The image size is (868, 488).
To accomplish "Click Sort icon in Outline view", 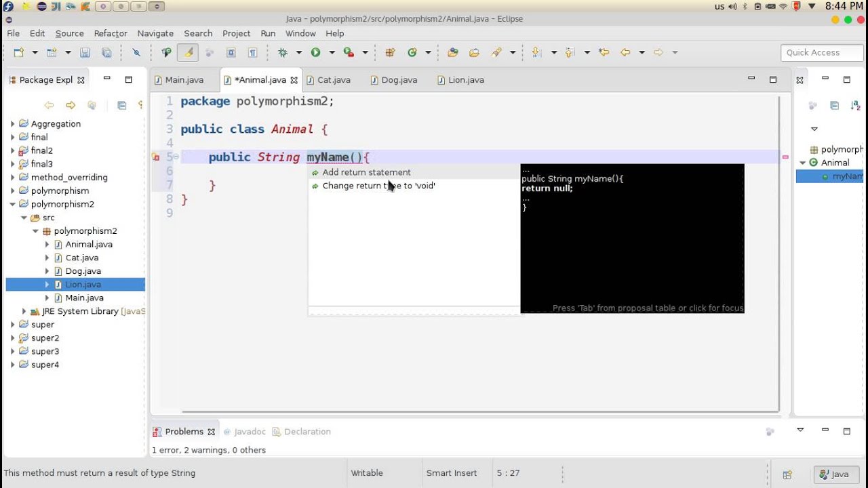I will [x=855, y=105].
